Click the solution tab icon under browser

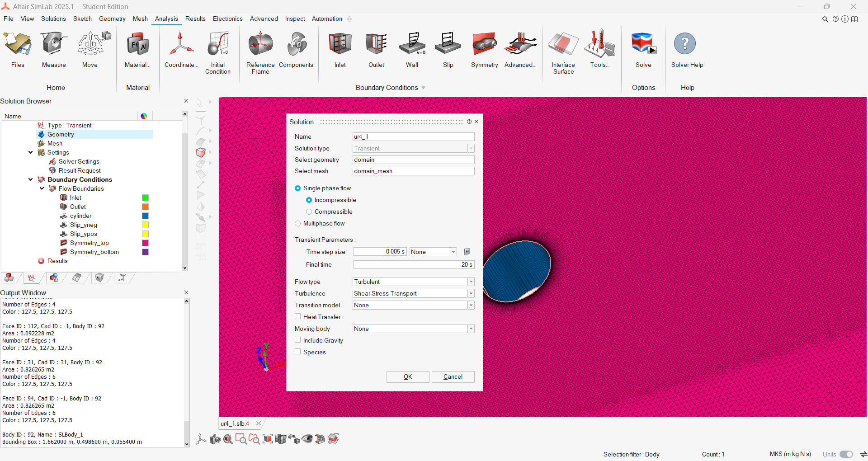pos(31,278)
